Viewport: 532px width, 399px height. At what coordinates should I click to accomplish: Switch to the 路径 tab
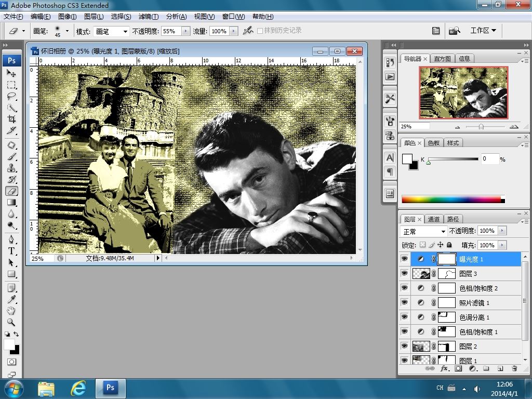click(453, 219)
